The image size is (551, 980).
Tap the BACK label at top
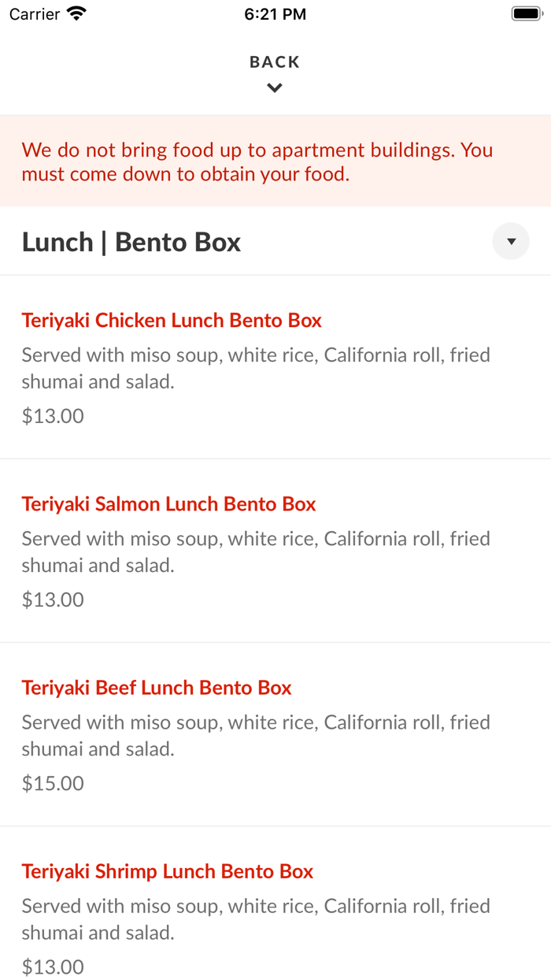[275, 62]
